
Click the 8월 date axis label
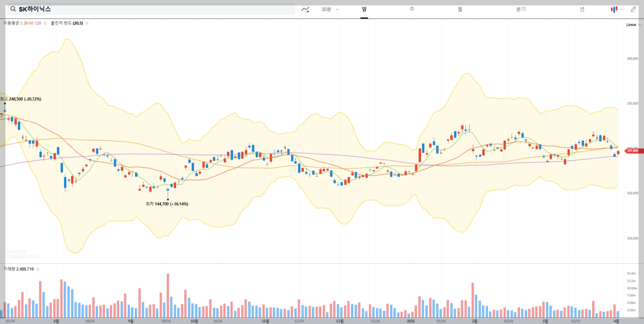point(56,321)
